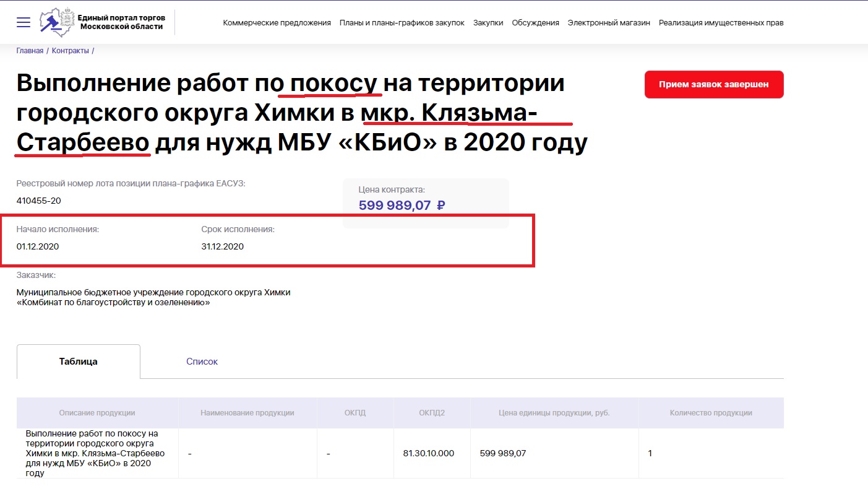
Task: Open the hamburger menu icon
Action: 24,22
